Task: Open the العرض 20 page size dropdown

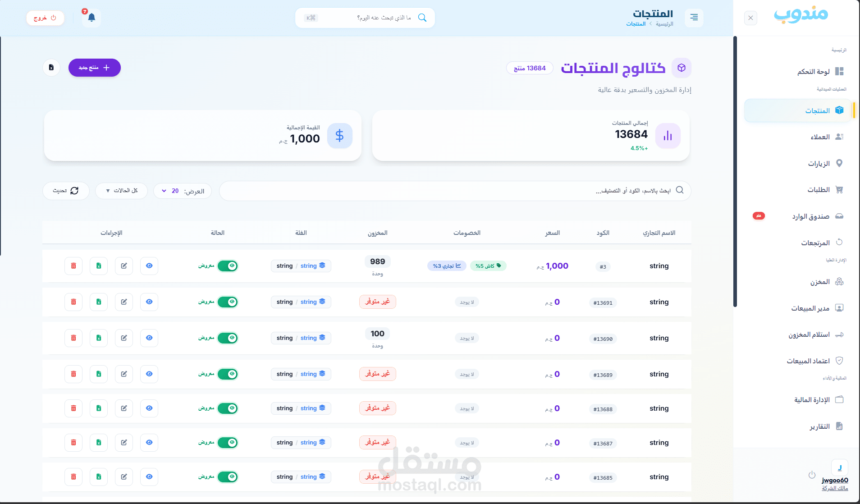Action: [183, 190]
